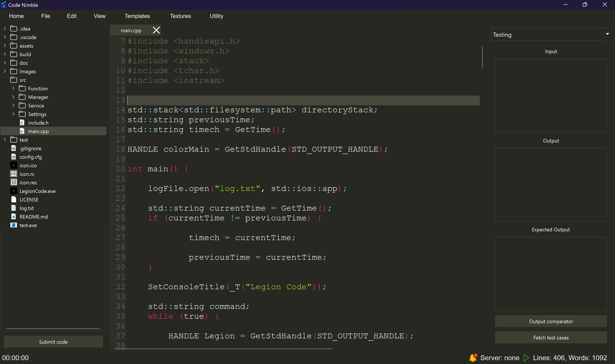Click the main.cpp file icon in tree

coord(22,131)
